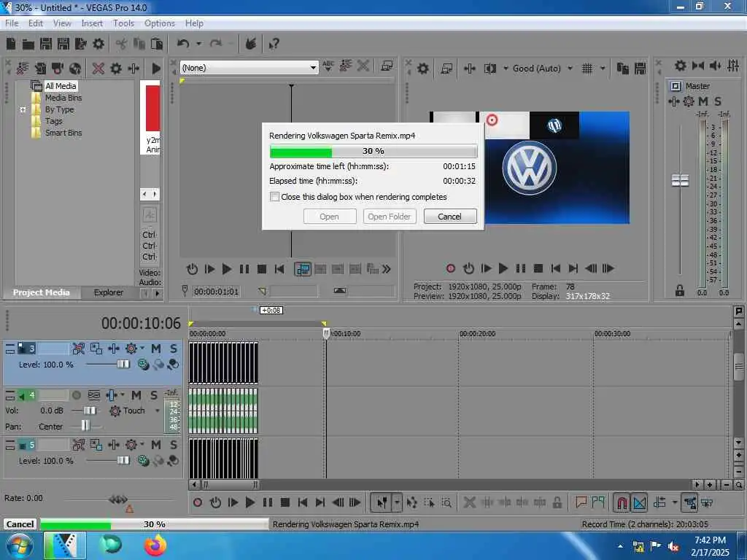747x560 pixels.
Task: Open edit tool selector dropdown arrow in timeline toolbar
Action: tap(397, 502)
